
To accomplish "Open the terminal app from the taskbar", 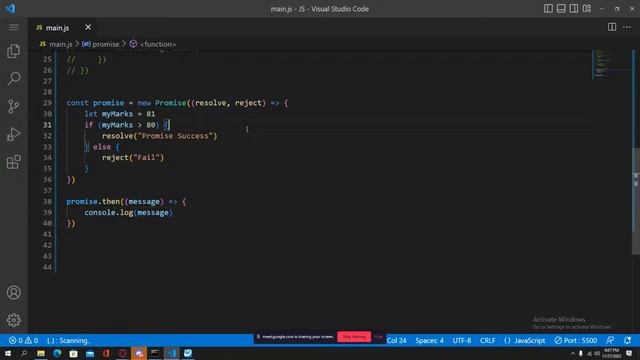I will tap(155, 353).
